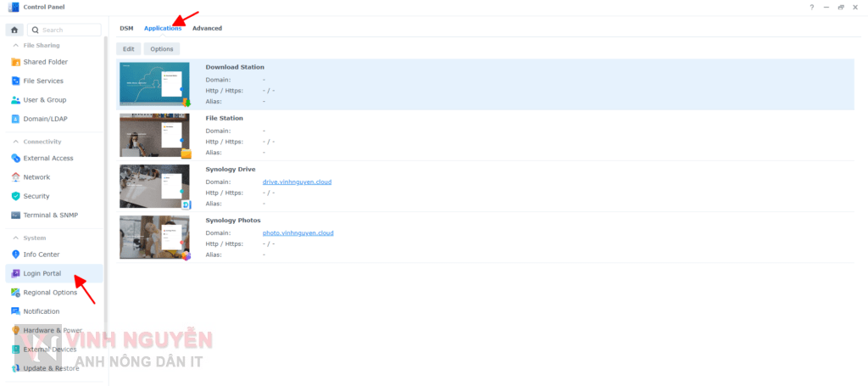
Task: Select the File Station thumbnail
Action: point(155,136)
